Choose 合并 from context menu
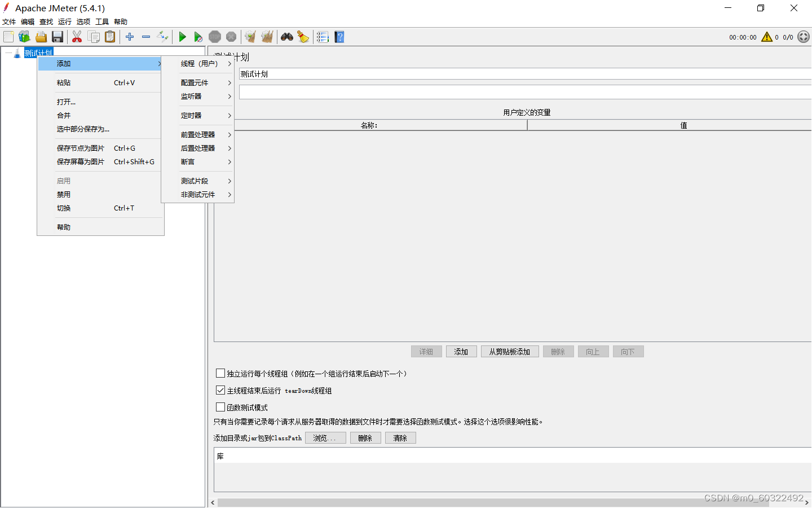 (x=100, y=116)
